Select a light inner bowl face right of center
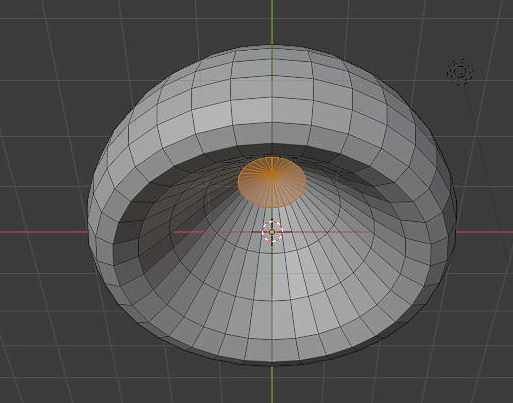This screenshot has height=403, width=513. click(333, 267)
